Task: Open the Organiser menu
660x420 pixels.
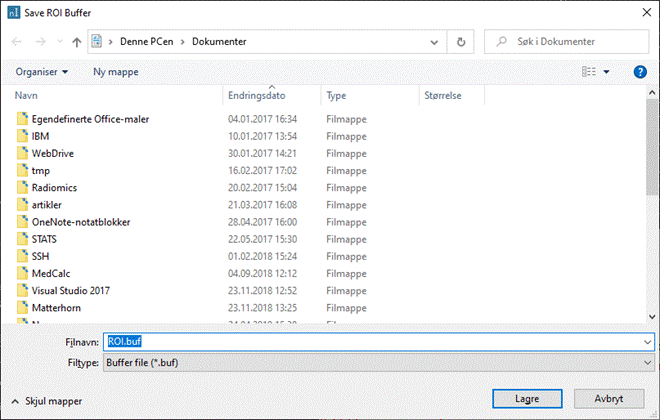Action: (x=42, y=72)
